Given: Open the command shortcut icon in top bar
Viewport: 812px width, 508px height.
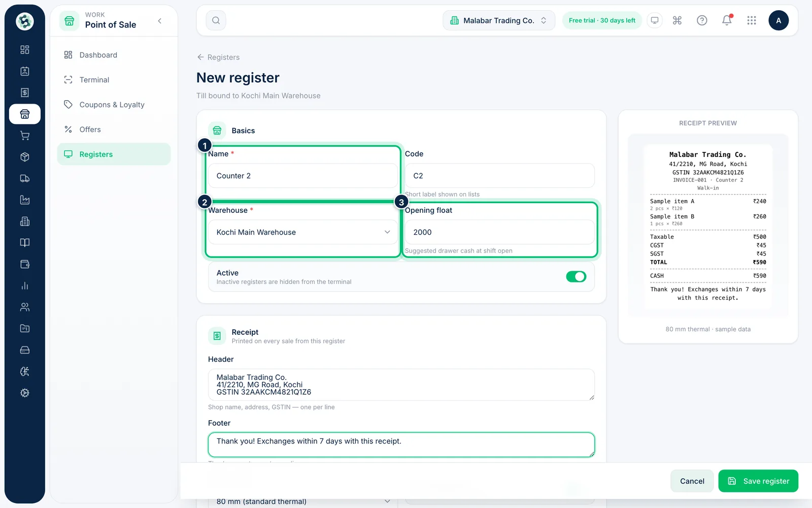Looking at the screenshot, I should click(x=677, y=20).
